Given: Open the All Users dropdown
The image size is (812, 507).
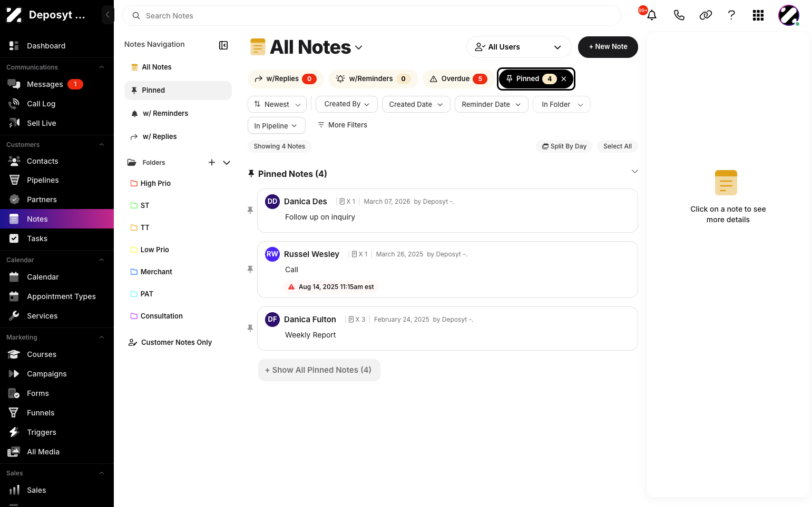Looking at the screenshot, I should 518,47.
